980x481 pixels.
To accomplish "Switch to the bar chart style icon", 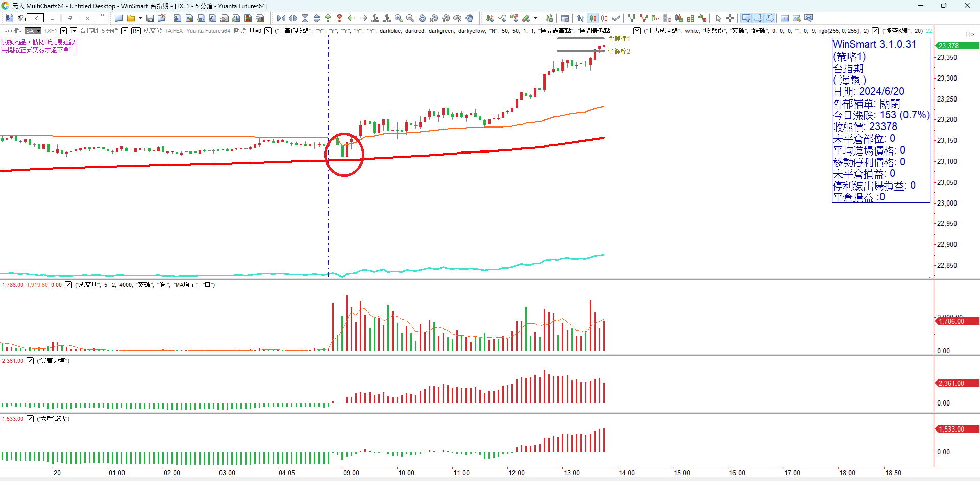I will pyautogui.click(x=581, y=18).
